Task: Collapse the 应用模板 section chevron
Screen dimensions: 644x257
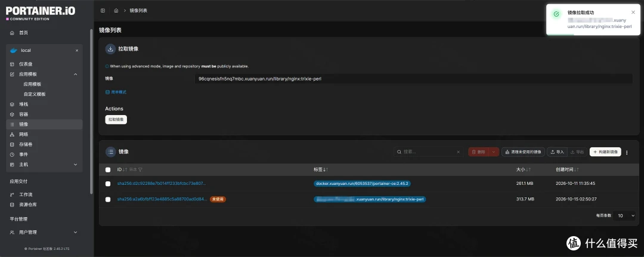Action: coord(75,75)
